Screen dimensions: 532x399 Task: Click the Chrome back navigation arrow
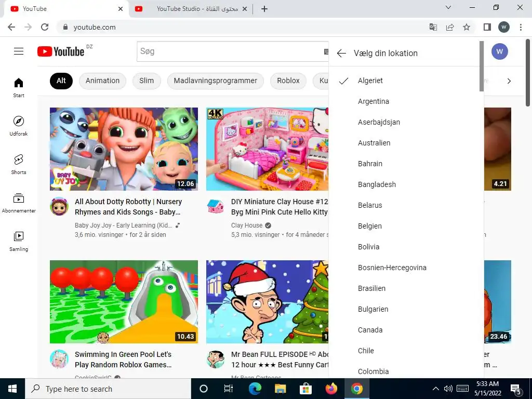pyautogui.click(x=11, y=27)
